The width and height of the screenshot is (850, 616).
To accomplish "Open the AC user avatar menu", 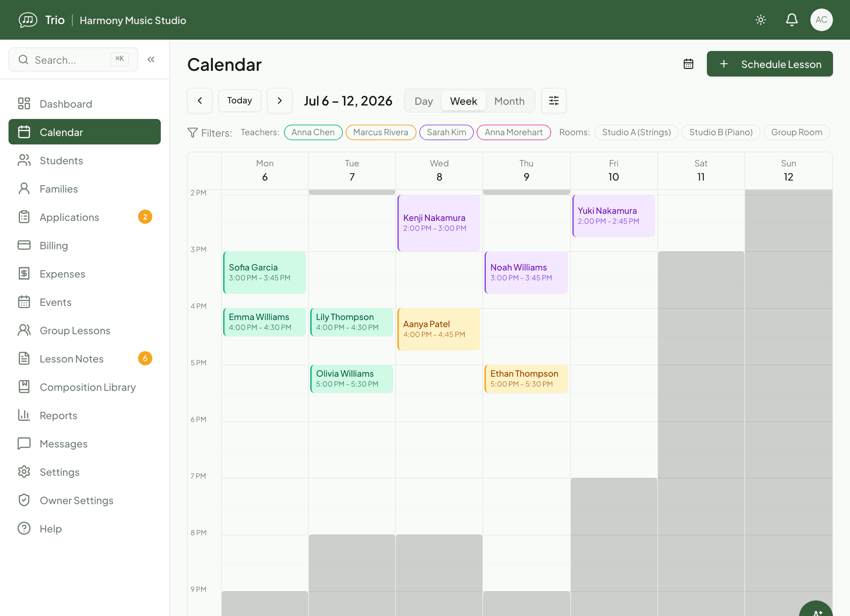I will tap(822, 20).
